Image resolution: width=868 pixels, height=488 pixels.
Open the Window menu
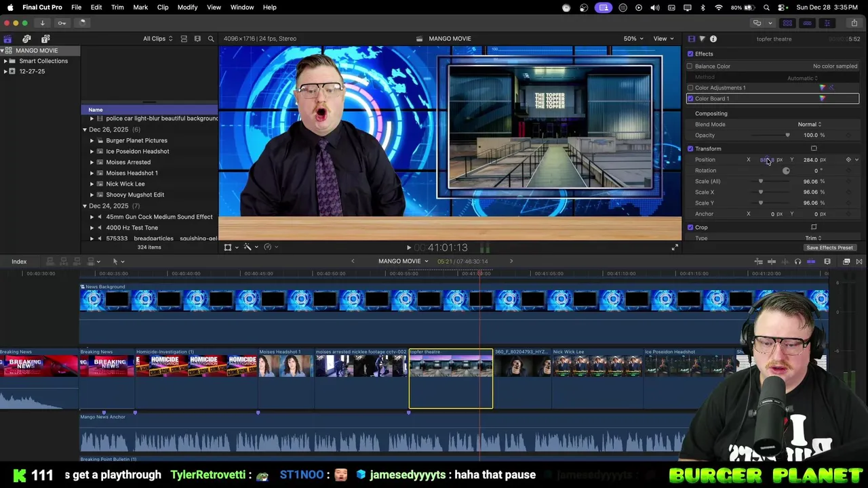click(242, 7)
